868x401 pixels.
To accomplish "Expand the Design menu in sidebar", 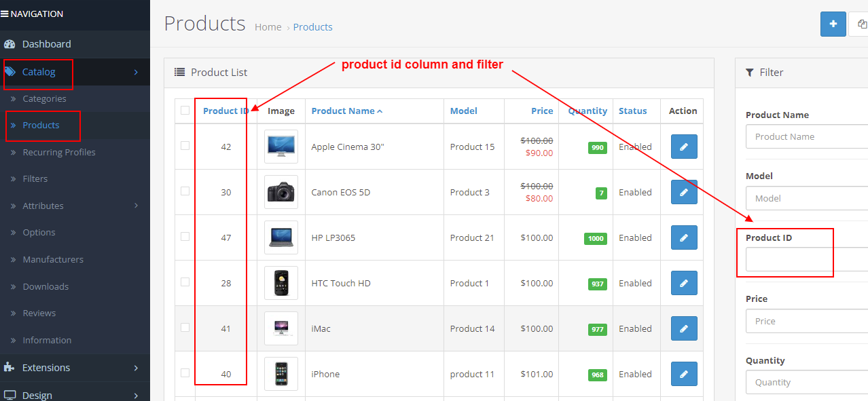I will pos(136,395).
